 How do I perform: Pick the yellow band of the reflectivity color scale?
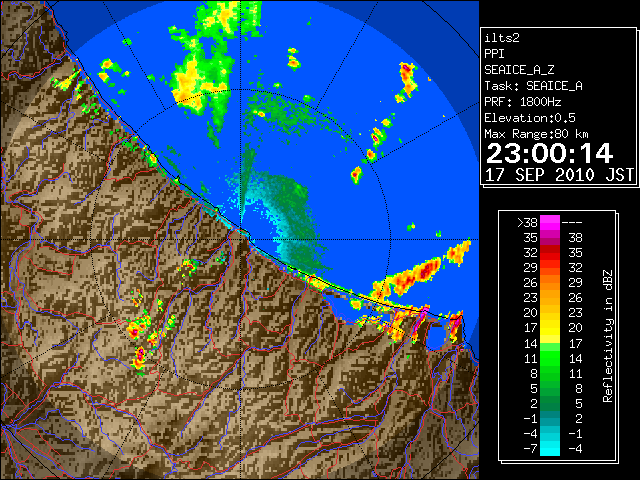(550, 329)
